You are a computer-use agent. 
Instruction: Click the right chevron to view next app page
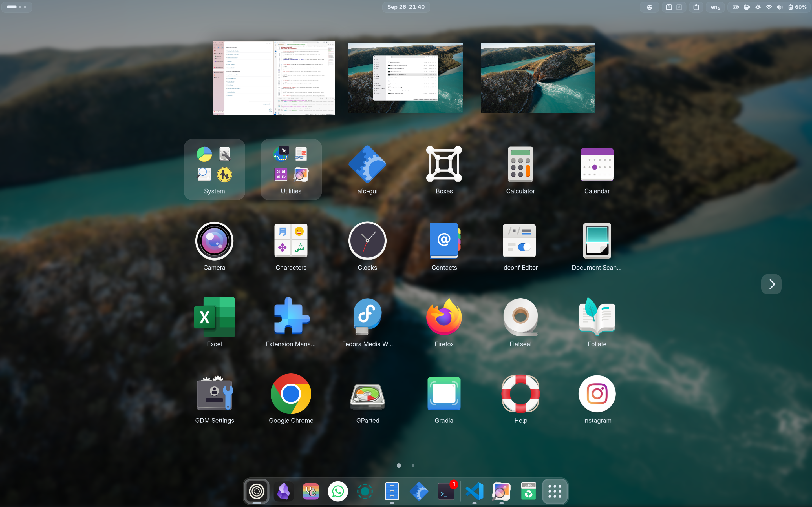pos(771,284)
